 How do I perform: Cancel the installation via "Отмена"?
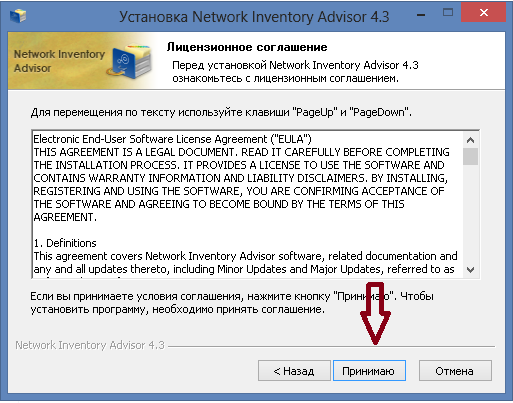pos(455,370)
